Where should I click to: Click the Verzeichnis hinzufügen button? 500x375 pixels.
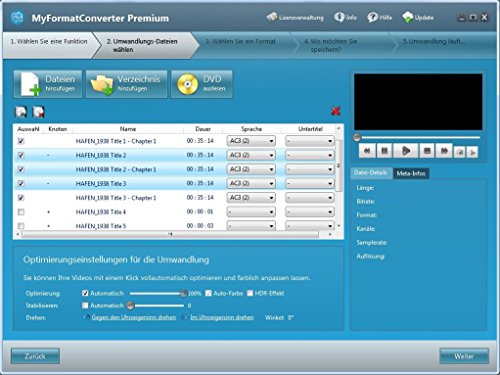(126, 84)
